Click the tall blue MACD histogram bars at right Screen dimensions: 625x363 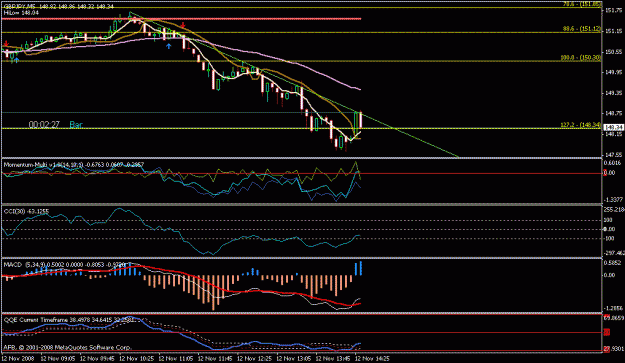358,268
